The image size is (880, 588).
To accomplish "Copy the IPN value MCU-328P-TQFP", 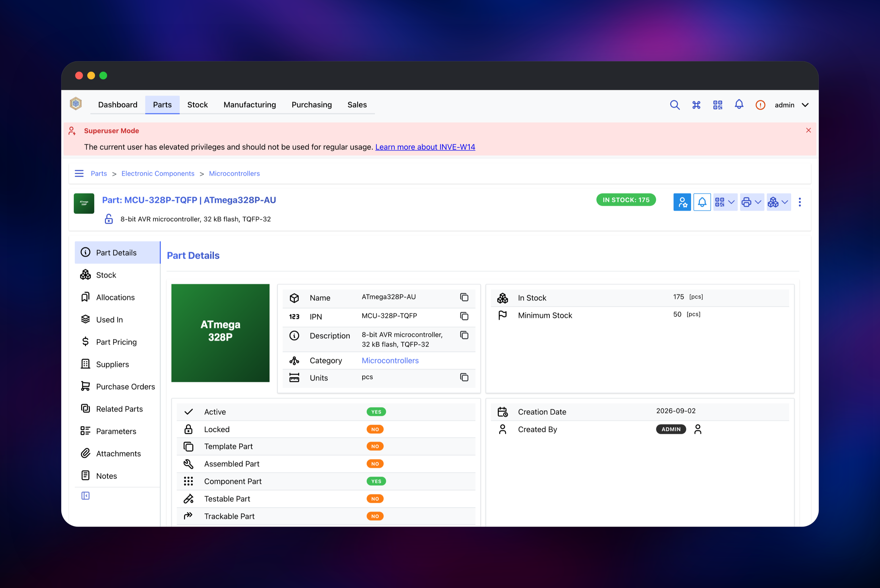I will 464,316.
